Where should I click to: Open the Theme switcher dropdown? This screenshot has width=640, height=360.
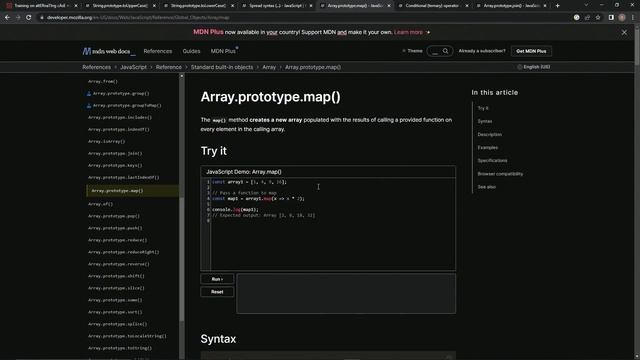(x=412, y=51)
